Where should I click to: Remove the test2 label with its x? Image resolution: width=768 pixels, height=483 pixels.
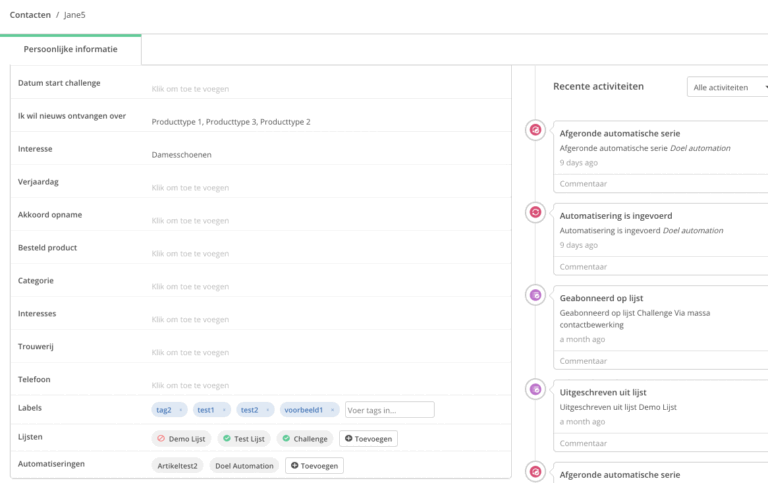[x=267, y=410]
